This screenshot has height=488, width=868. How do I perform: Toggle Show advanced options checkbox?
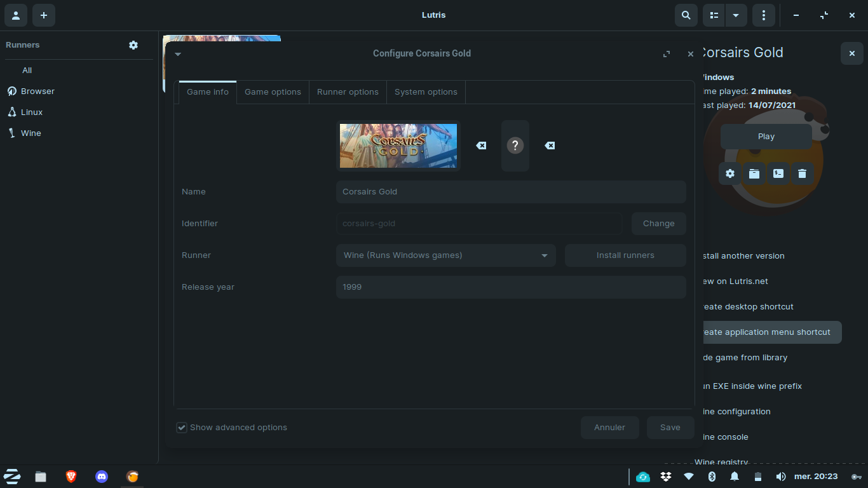pos(182,428)
